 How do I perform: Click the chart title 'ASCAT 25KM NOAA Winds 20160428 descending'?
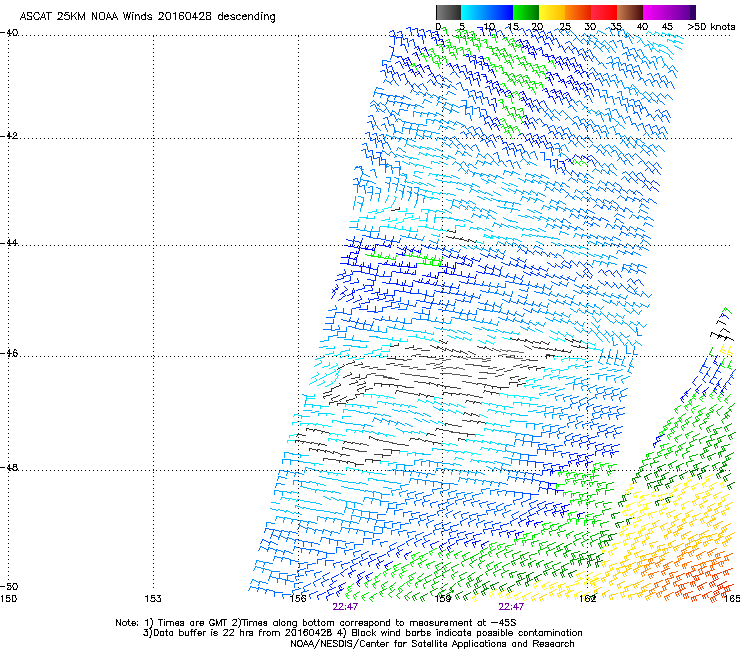147,16
